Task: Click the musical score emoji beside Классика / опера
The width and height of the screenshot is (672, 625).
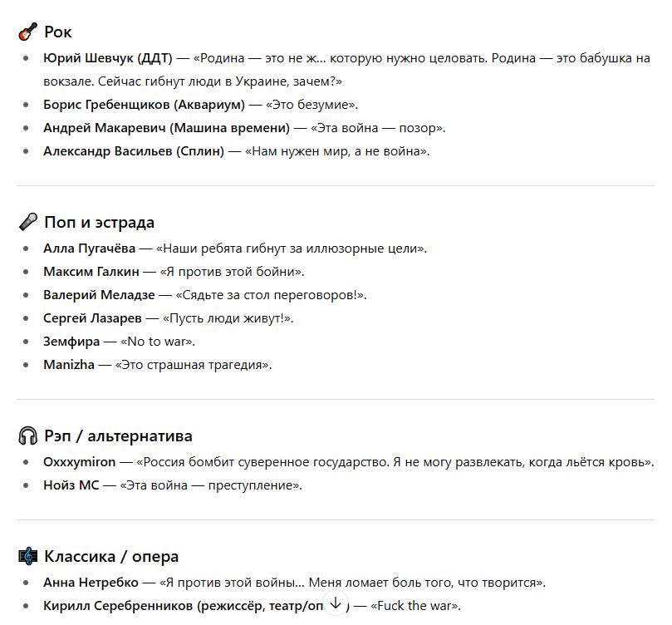Action: click(x=28, y=556)
